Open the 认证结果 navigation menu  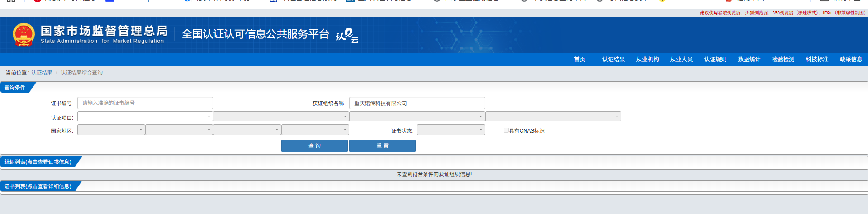(x=613, y=60)
